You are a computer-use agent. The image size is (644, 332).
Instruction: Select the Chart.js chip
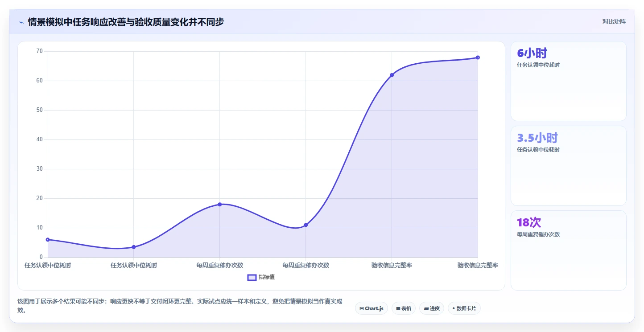click(372, 308)
